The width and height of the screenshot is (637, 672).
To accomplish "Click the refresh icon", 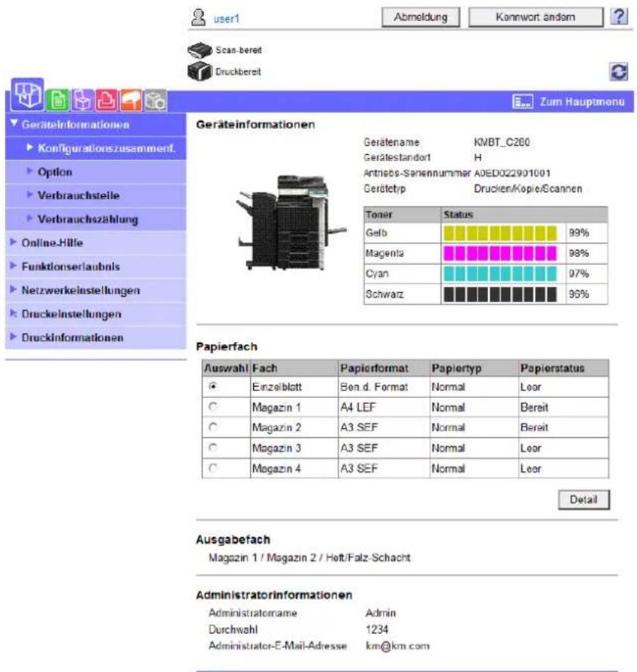I will click(x=618, y=72).
